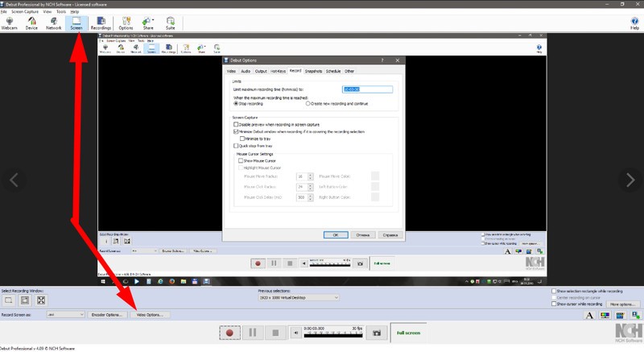Click Screen icon in inner preview toolbar
Viewport: 644px width, 352px height.
(151, 49)
